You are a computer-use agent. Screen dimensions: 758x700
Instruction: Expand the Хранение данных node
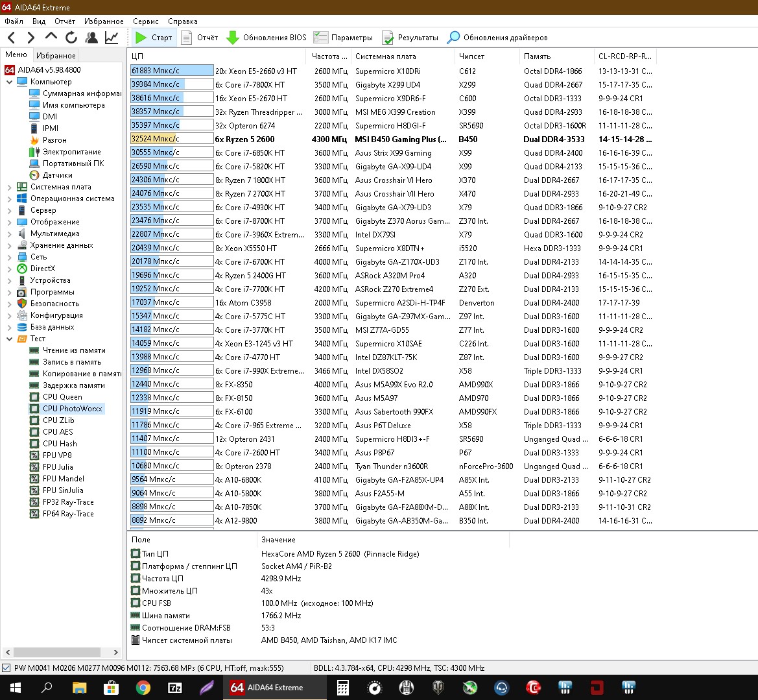(9, 245)
